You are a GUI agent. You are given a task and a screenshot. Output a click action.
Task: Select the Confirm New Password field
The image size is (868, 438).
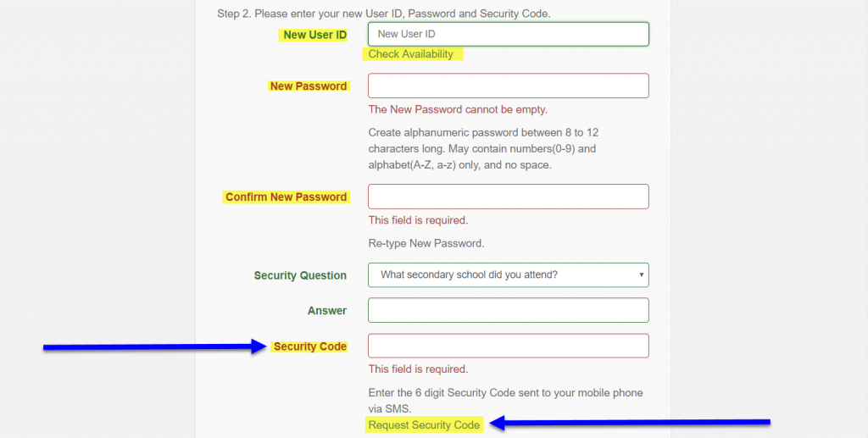tap(508, 197)
